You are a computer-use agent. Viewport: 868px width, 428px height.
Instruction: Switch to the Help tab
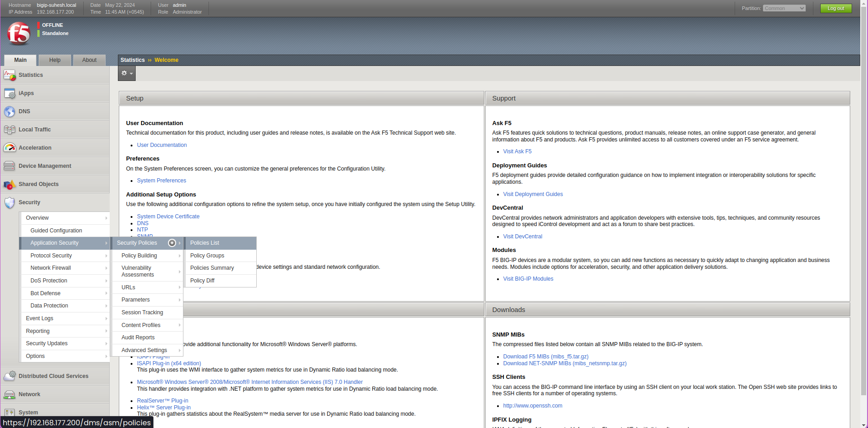tap(55, 60)
